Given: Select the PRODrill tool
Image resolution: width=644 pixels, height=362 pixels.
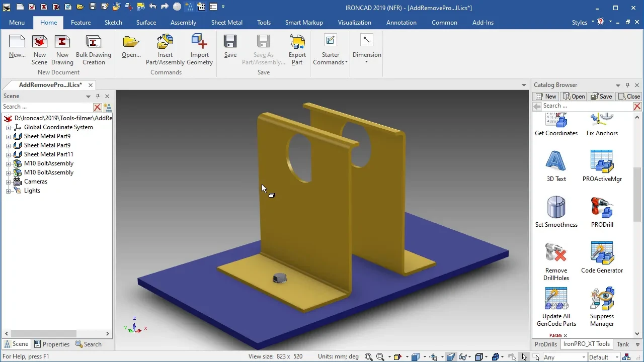Looking at the screenshot, I should tap(602, 212).
